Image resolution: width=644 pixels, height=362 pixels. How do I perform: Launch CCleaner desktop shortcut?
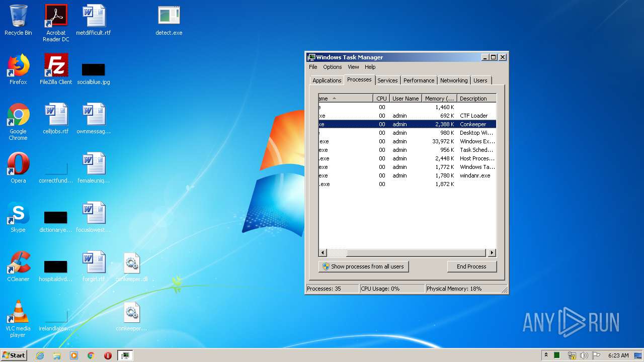click(x=18, y=266)
